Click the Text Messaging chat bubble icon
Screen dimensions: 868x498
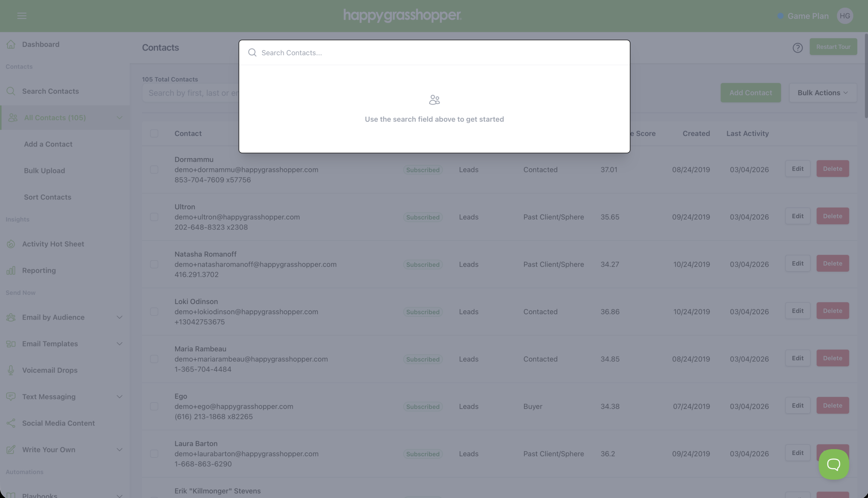tap(11, 397)
